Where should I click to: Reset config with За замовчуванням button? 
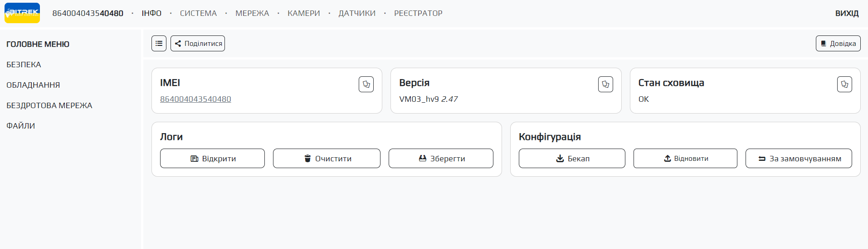pyautogui.click(x=799, y=159)
